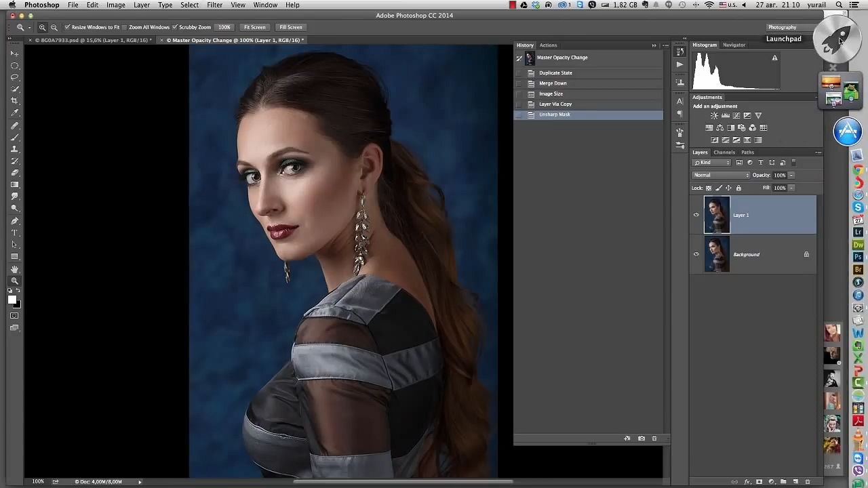Lock transparent pixels of layer
The width and height of the screenshot is (868, 488).
pos(709,188)
